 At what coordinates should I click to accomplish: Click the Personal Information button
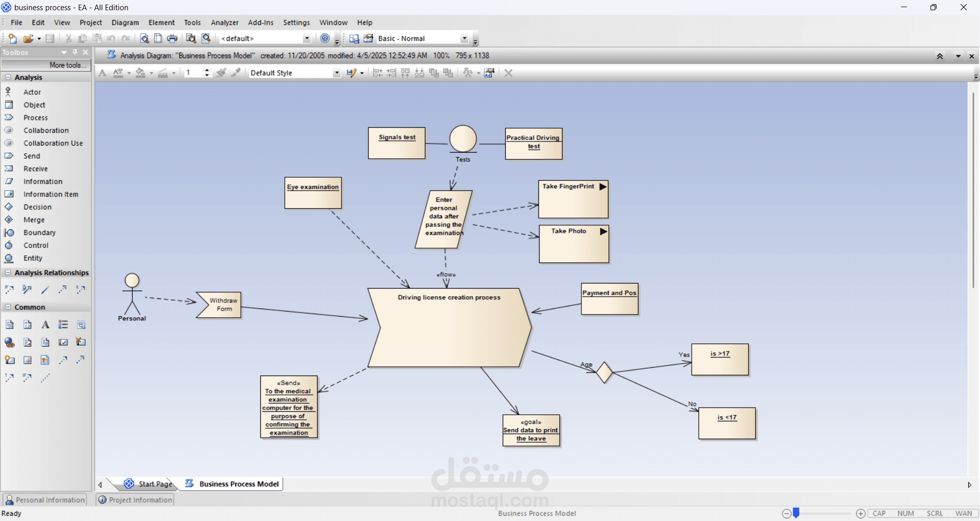(x=45, y=500)
